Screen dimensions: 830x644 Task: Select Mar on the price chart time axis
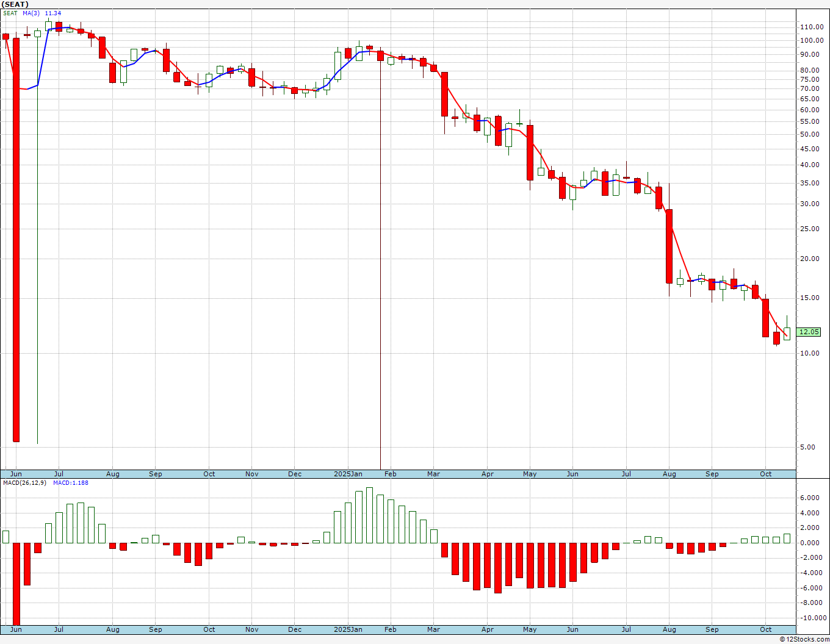pos(433,474)
